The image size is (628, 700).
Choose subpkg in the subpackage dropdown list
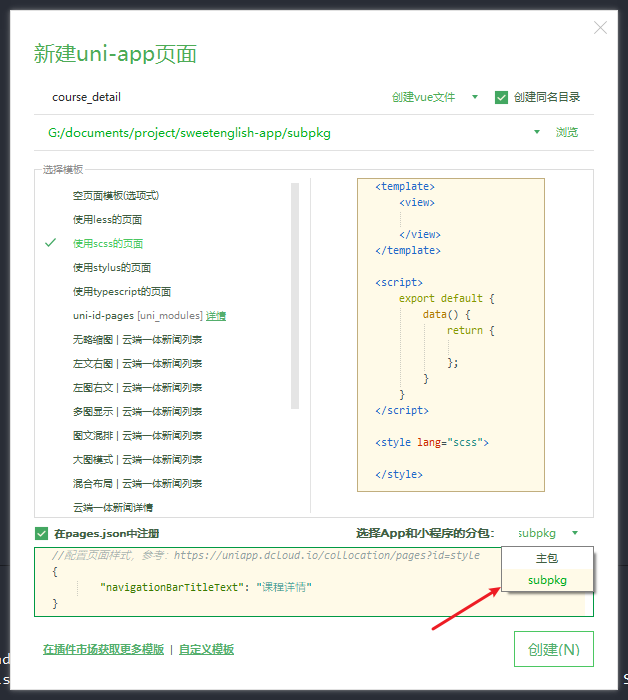point(547,580)
